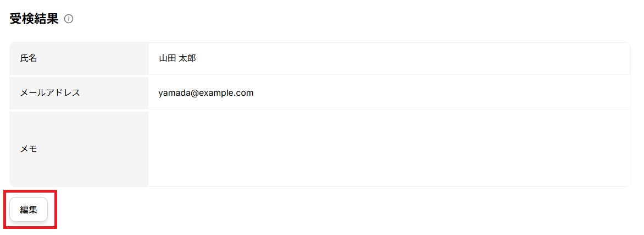Click the empty メモ value area
Viewport: 644px width, 235px height.
point(388,148)
